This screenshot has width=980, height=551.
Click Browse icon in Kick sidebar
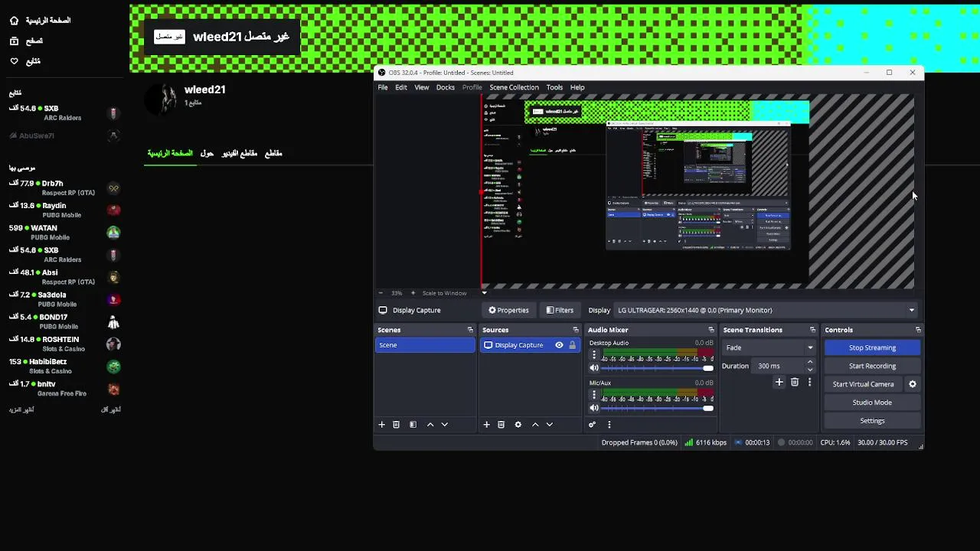[x=14, y=41]
